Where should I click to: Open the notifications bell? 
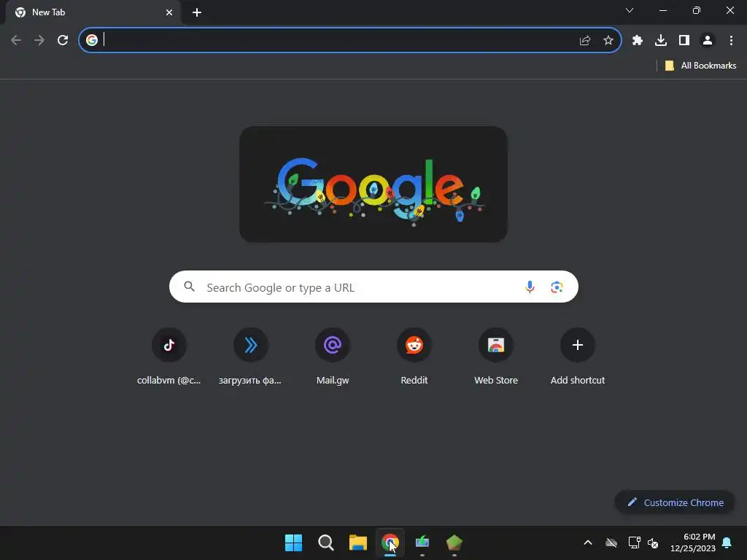click(x=727, y=542)
